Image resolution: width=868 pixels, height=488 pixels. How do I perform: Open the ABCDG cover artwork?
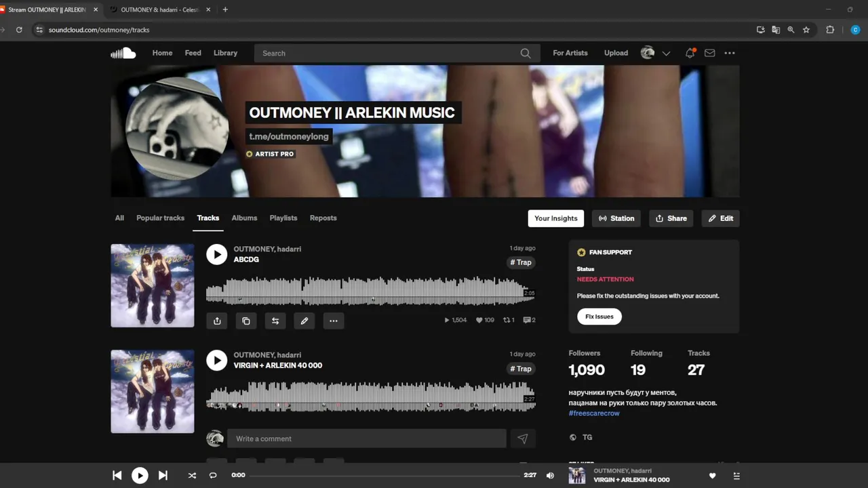[153, 285]
